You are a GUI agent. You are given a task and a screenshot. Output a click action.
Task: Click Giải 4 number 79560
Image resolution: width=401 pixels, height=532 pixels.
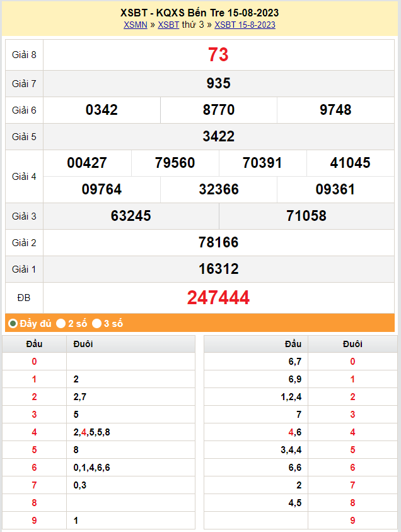coord(175,163)
